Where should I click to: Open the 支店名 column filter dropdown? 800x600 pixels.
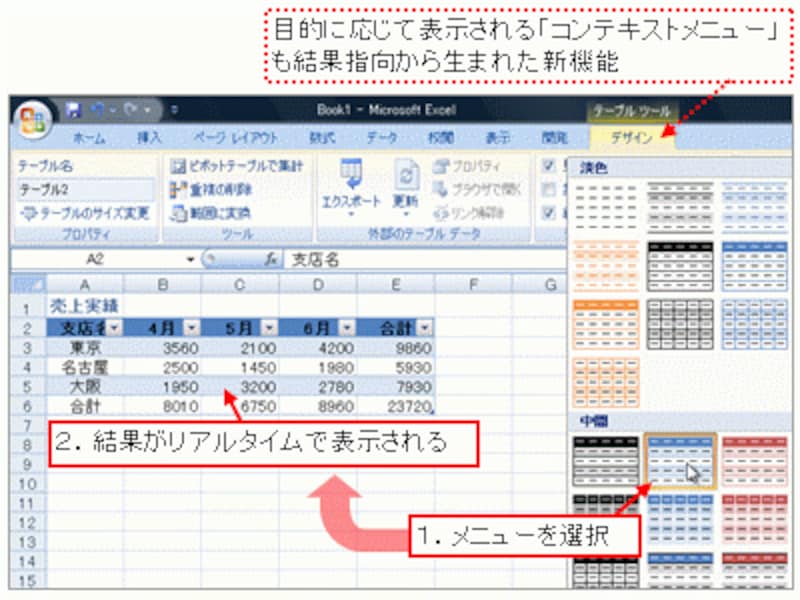click(x=115, y=327)
